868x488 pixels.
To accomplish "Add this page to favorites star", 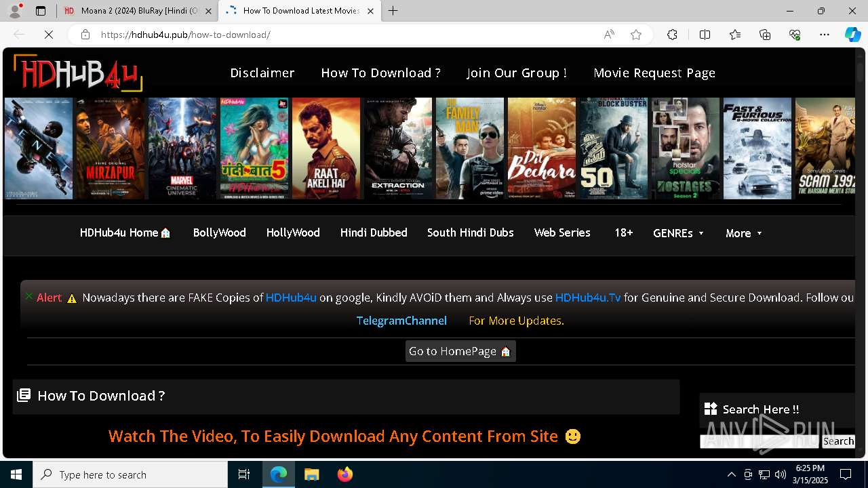I will pyautogui.click(x=636, y=35).
